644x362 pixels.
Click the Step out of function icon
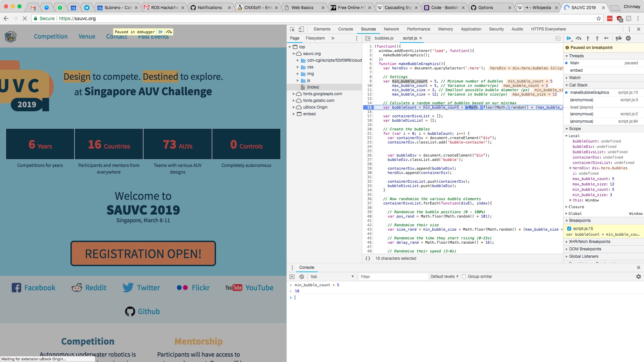[x=597, y=38]
